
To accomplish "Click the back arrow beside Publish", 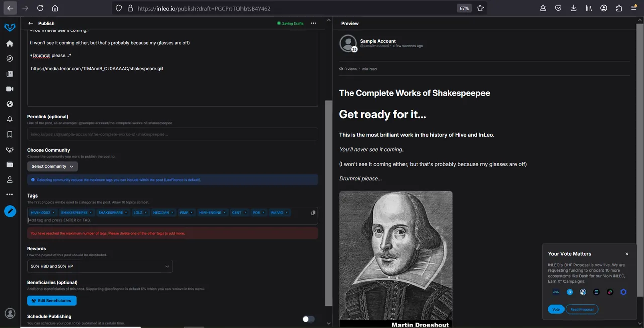I will 31,23.
